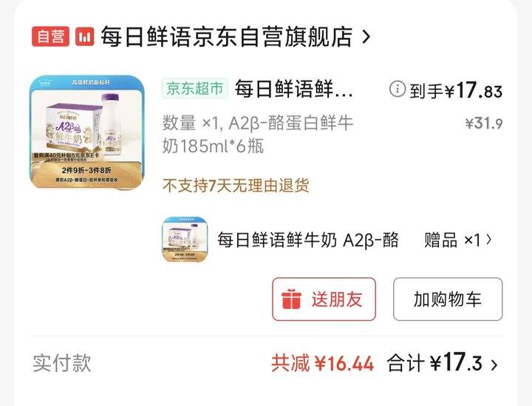Tap the red gift box icon

click(x=291, y=299)
